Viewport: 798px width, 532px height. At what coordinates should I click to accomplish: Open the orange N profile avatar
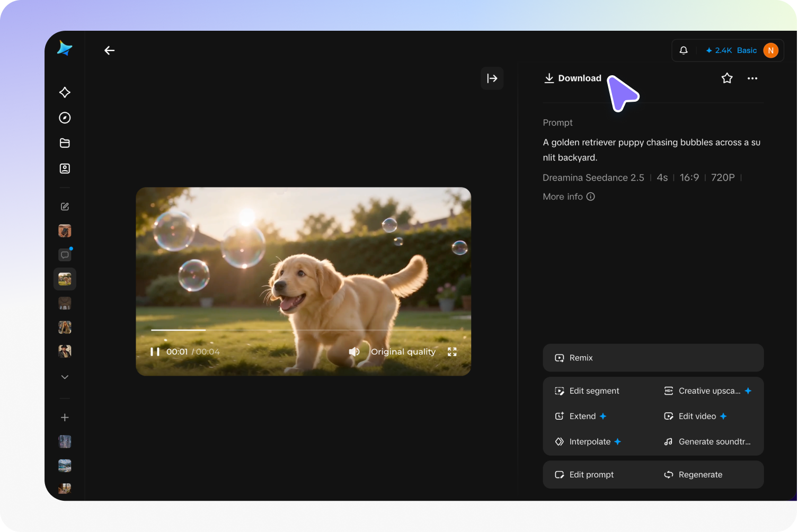[771, 50]
